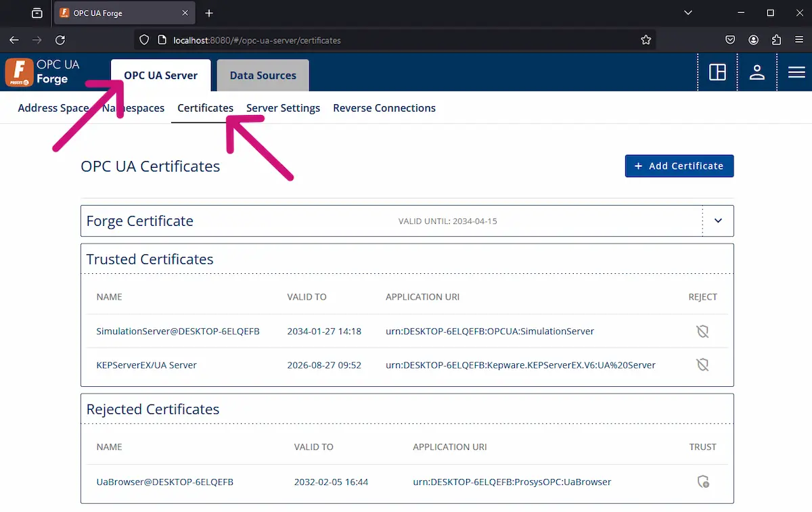Select the ProsysOPC UaBrowser application URI text

(512, 482)
